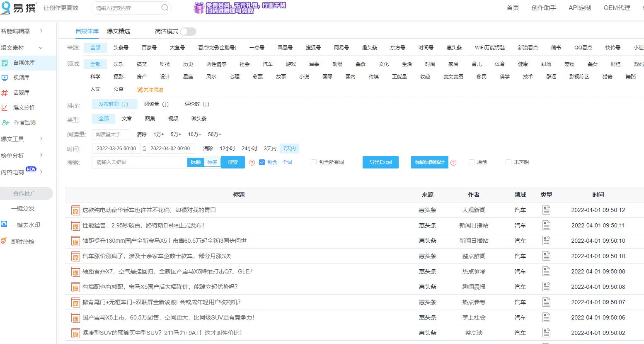Check the 原创 filter checkbox
Image resolution: width=644 pixels, height=344 pixels.
tap(471, 162)
